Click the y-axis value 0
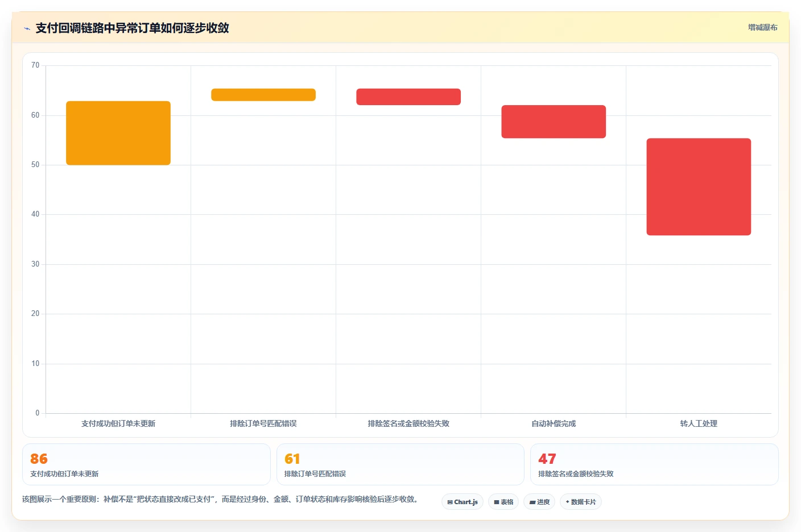The image size is (801, 532). pyautogui.click(x=38, y=413)
